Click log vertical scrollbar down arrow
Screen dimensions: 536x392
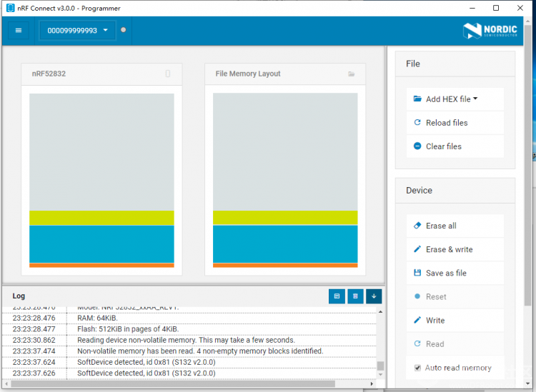(x=380, y=375)
